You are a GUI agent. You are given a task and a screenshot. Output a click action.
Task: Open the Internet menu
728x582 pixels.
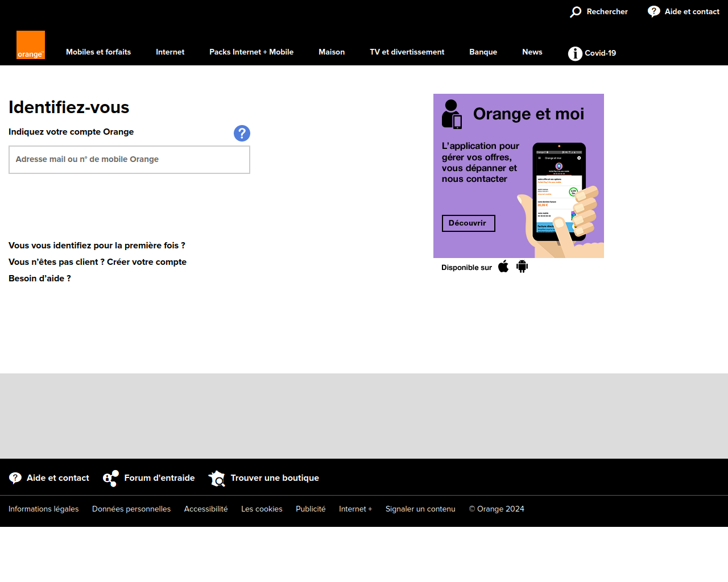pos(170,52)
